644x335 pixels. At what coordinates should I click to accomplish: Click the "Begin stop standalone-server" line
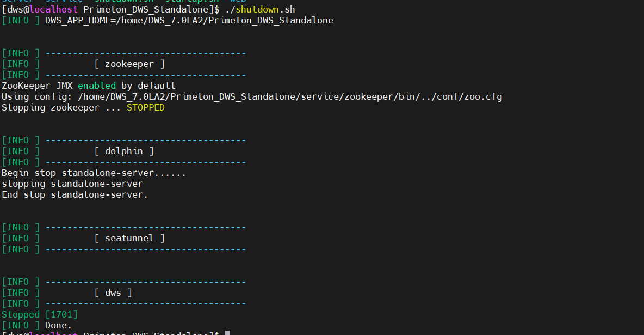coord(94,173)
